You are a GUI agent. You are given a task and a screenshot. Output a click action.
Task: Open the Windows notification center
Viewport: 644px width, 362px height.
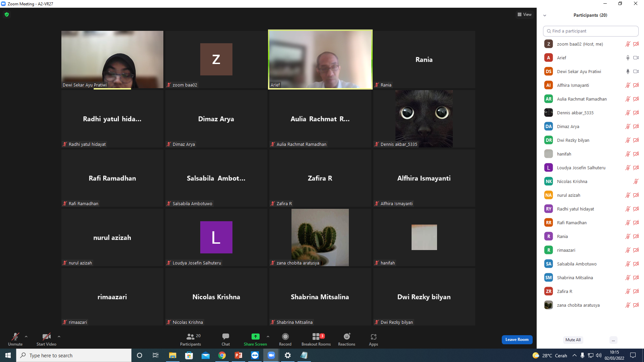click(x=633, y=355)
